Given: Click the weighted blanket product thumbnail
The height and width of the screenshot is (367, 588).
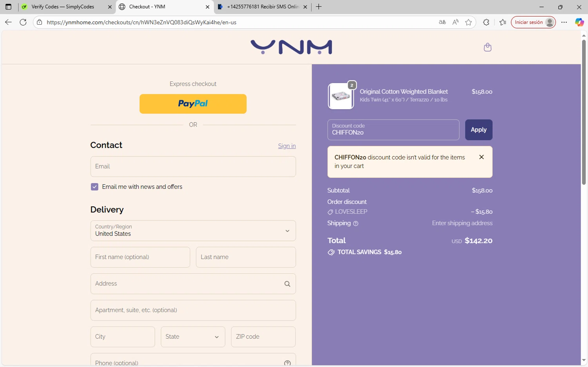Looking at the screenshot, I should (341, 96).
